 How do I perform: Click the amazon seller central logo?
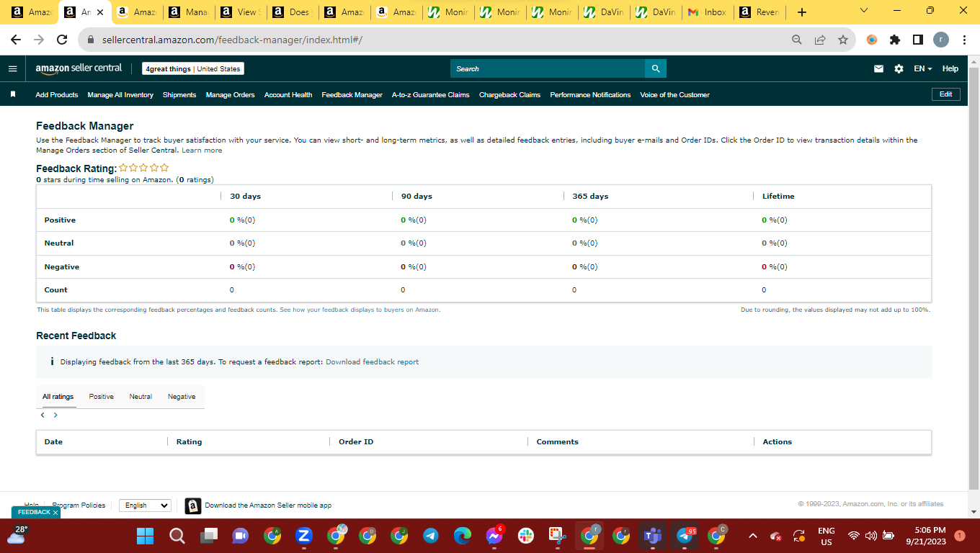click(79, 68)
